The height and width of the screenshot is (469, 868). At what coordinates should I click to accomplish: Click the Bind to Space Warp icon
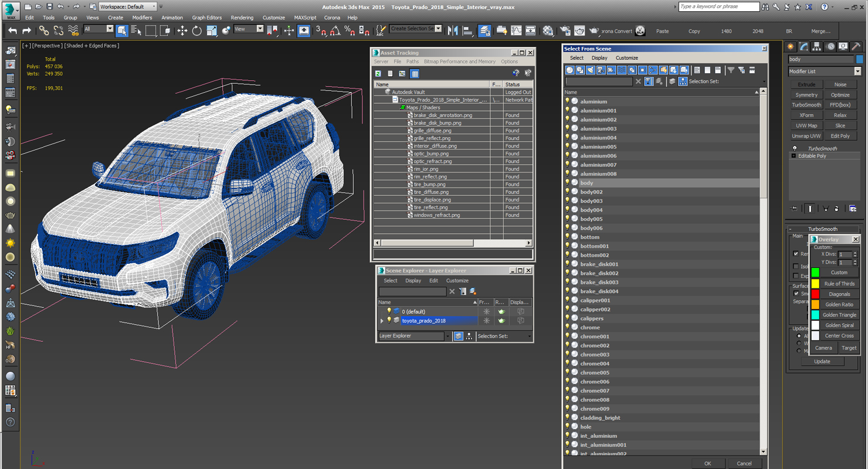coord(73,30)
